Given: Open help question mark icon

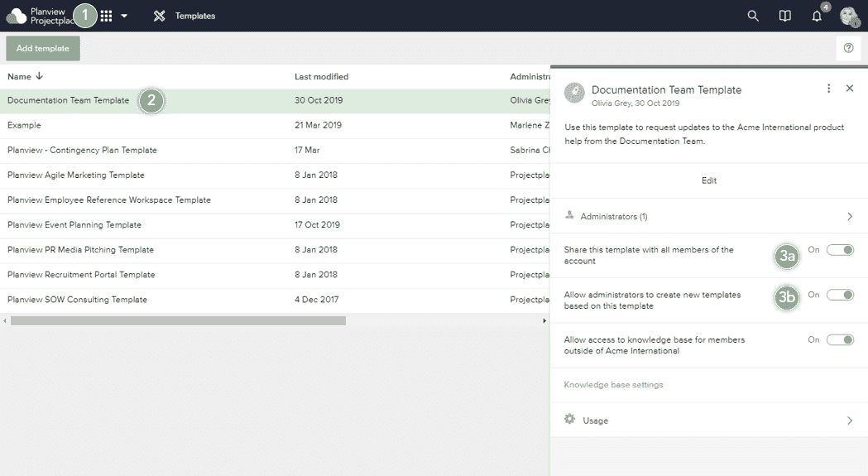Looking at the screenshot, I should 849,48.
